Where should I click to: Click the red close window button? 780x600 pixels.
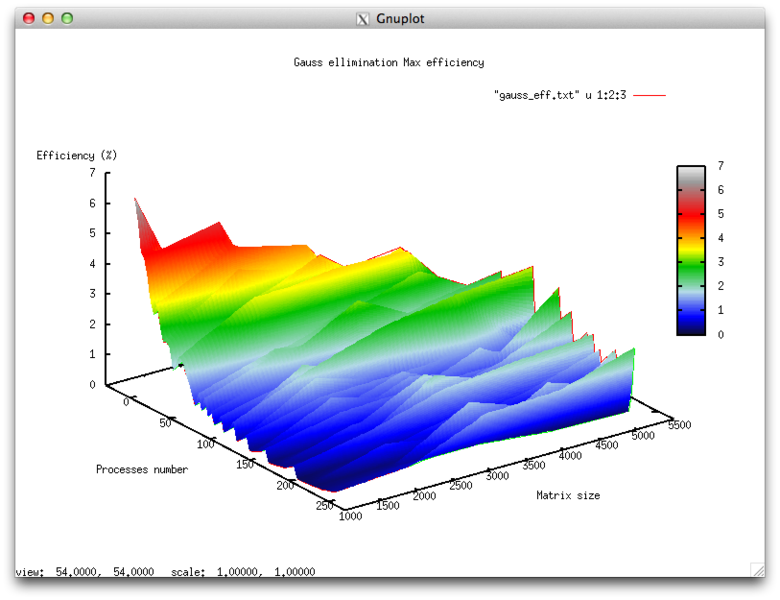click(x=29, y=18)
